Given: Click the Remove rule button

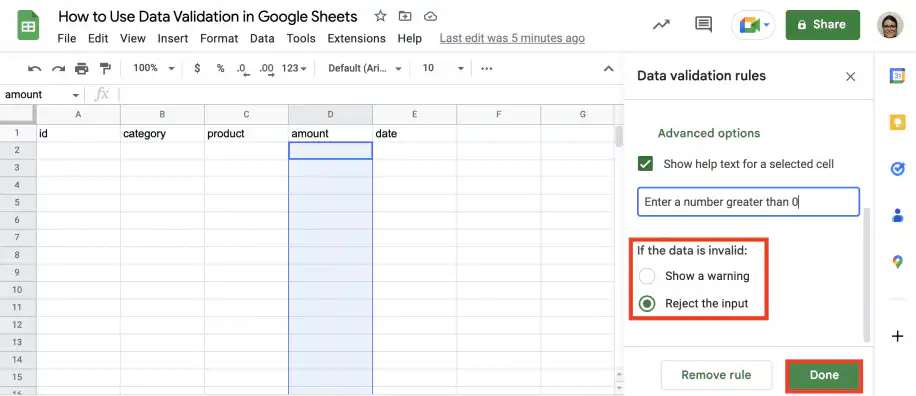Looking at the screenshot, I should (x=716, y=375).
